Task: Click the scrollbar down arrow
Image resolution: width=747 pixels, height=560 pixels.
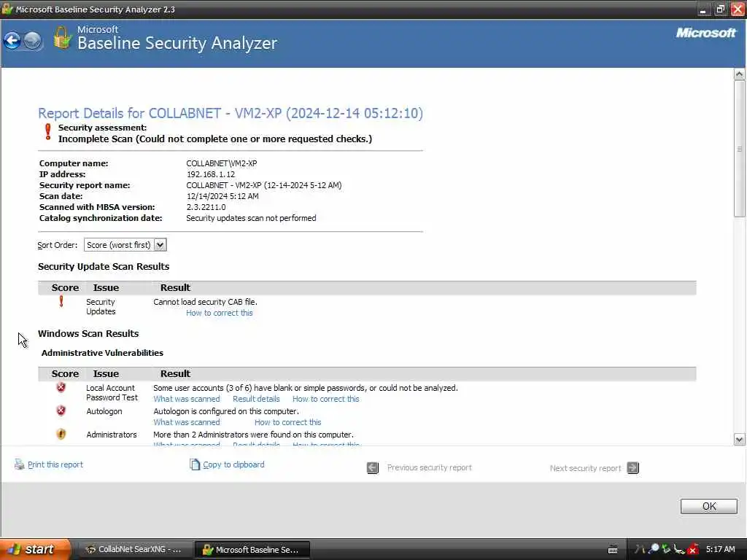Action: (739, 440)
